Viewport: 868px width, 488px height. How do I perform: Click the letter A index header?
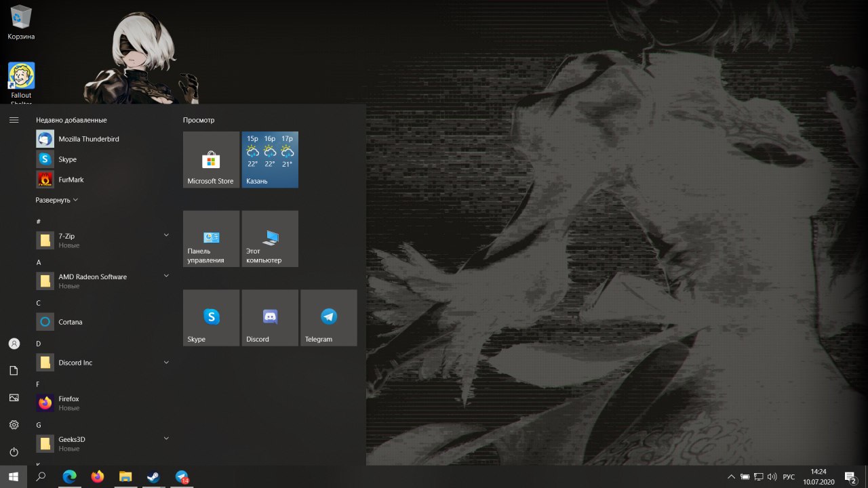pos(39,262)
